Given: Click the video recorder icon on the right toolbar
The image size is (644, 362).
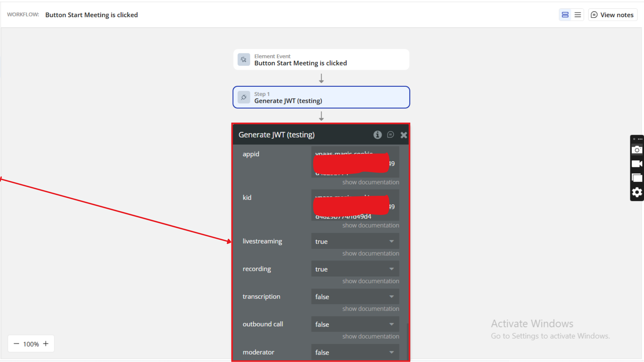Looking at the screenshot, I should pos(637,164).
